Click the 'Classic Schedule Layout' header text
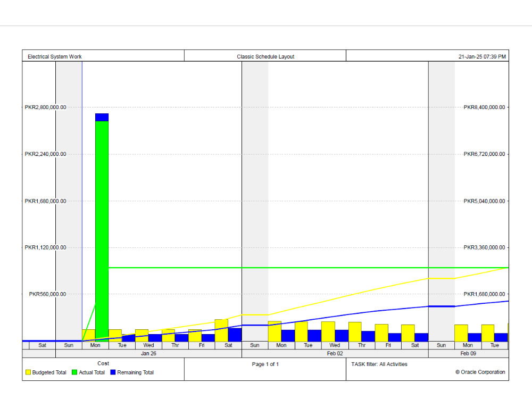The image size is (532, 399). click(x=265, y=57)
